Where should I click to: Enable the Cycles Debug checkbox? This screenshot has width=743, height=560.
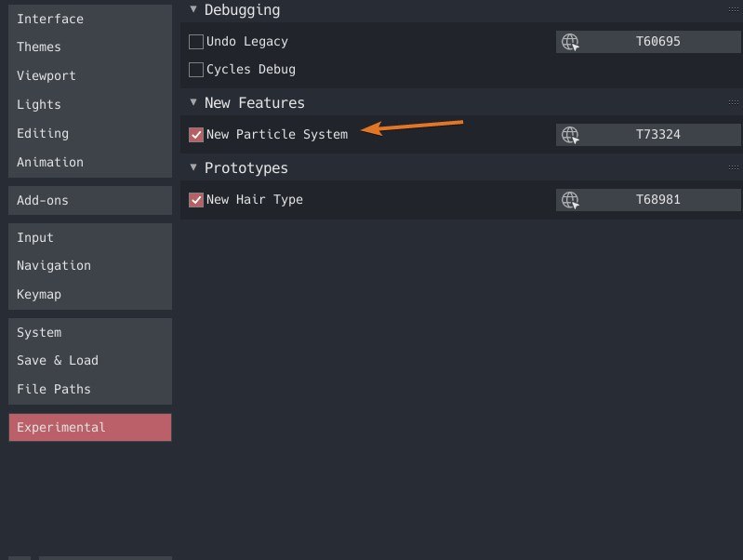(x=196, y=70)
